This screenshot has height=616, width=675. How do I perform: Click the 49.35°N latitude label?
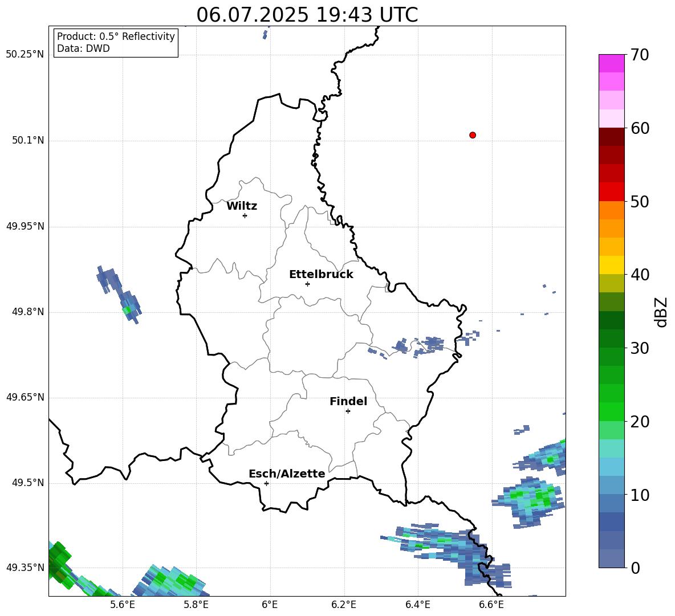click(x=25, y=568)
